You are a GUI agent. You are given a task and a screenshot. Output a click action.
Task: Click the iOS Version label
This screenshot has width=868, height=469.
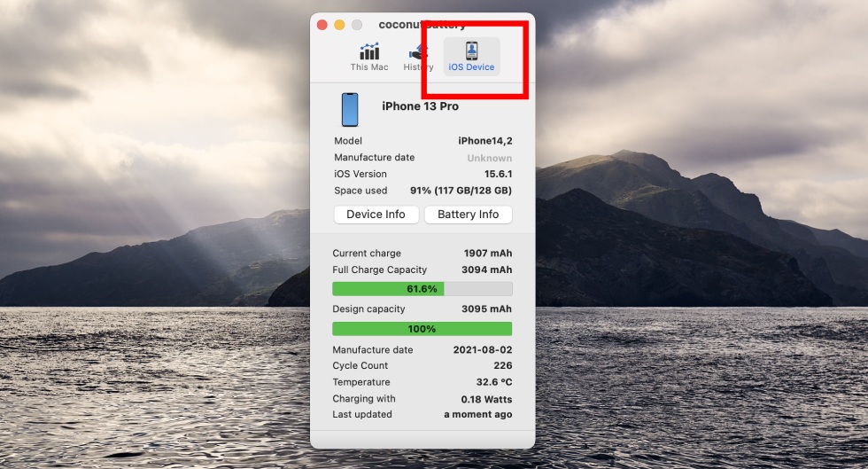(360, 174)
